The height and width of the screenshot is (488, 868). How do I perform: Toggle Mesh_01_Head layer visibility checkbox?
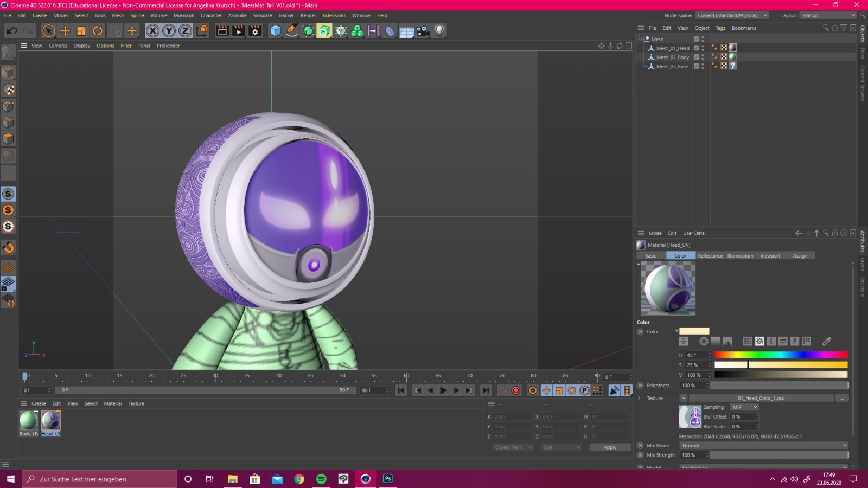(697, 48)
